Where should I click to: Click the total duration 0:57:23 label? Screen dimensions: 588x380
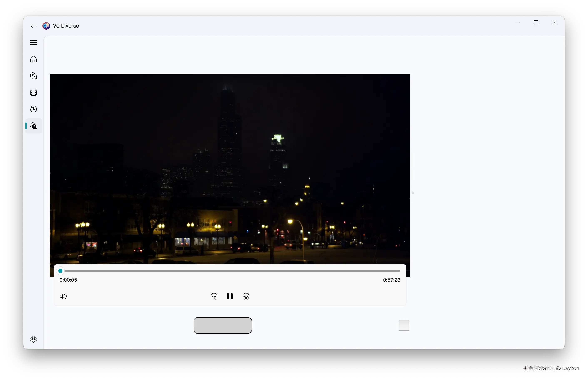[x=391, y=280]
